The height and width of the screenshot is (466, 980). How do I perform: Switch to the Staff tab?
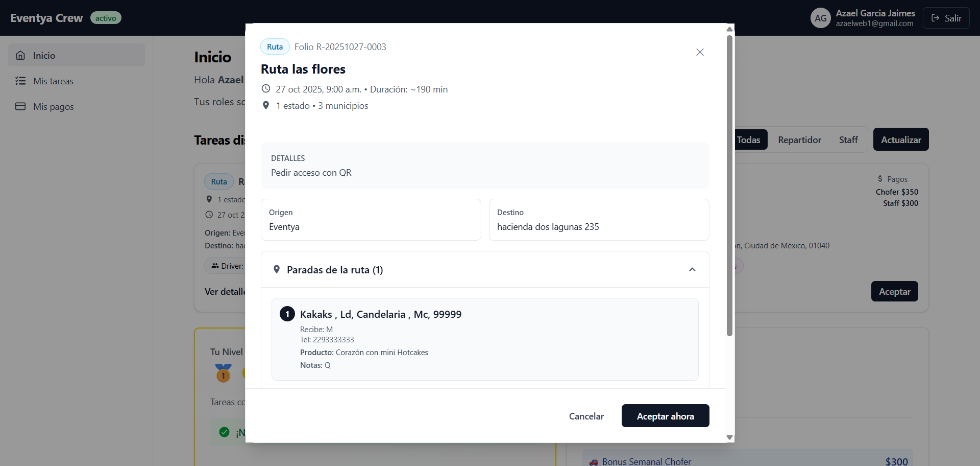848,139
